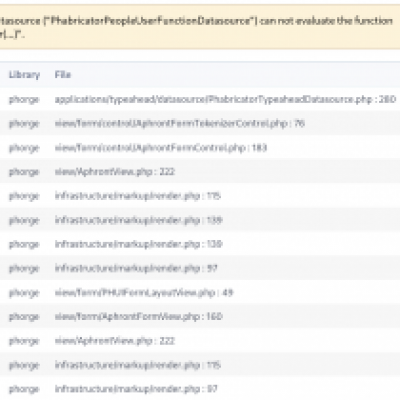
Task: Open AphrontFormControl.php : 183 trace entry
Action: click(x=161, y=148)
